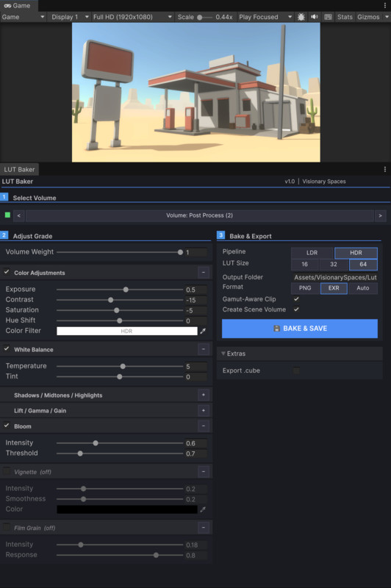This screenshot has width=391, height=588.
Task: Click the BAKE & SAVE button
Action: [x=300, y=329]
